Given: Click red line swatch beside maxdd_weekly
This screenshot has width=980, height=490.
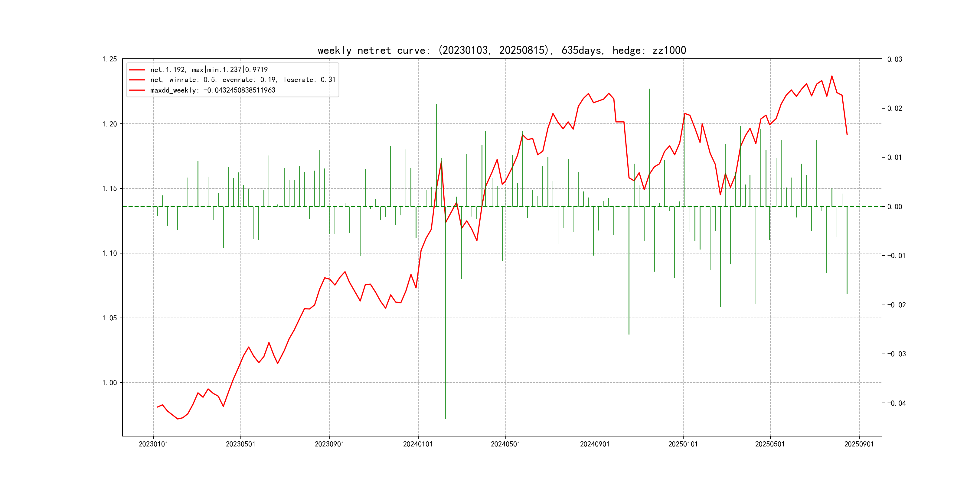Looking at the screenshot, I should [137, 90].
